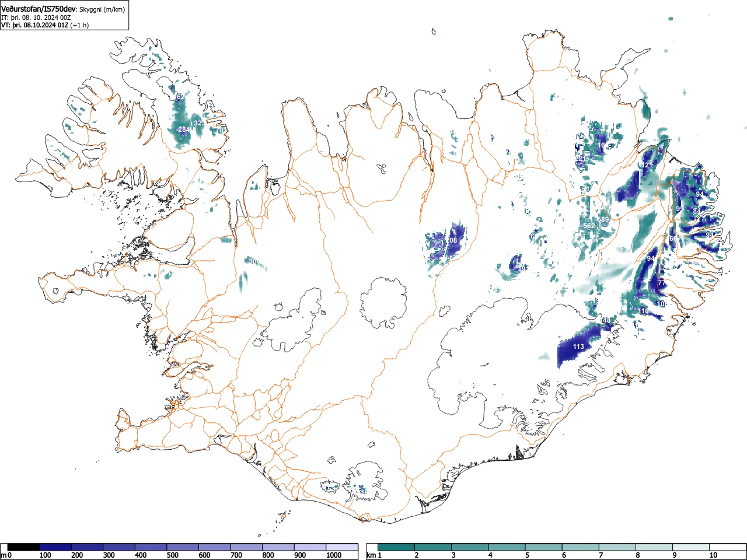
Task: Pick the 100–200 m dark blue legend swatch
Action: (55, 547)
